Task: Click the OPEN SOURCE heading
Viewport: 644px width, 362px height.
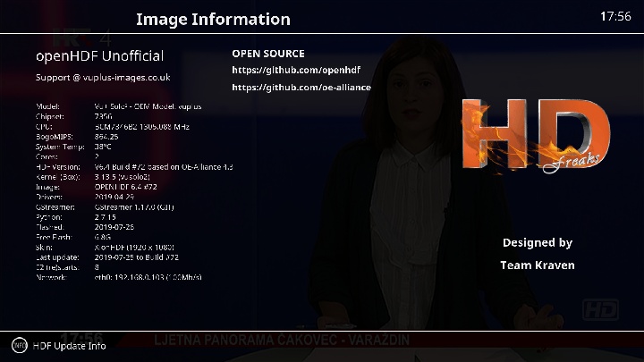Action: coord(268,54)
